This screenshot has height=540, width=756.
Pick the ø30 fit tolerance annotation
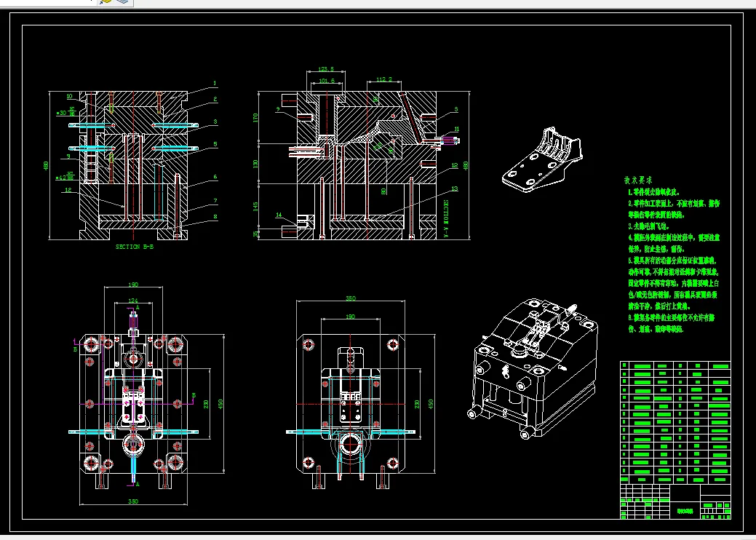(66, 112)
